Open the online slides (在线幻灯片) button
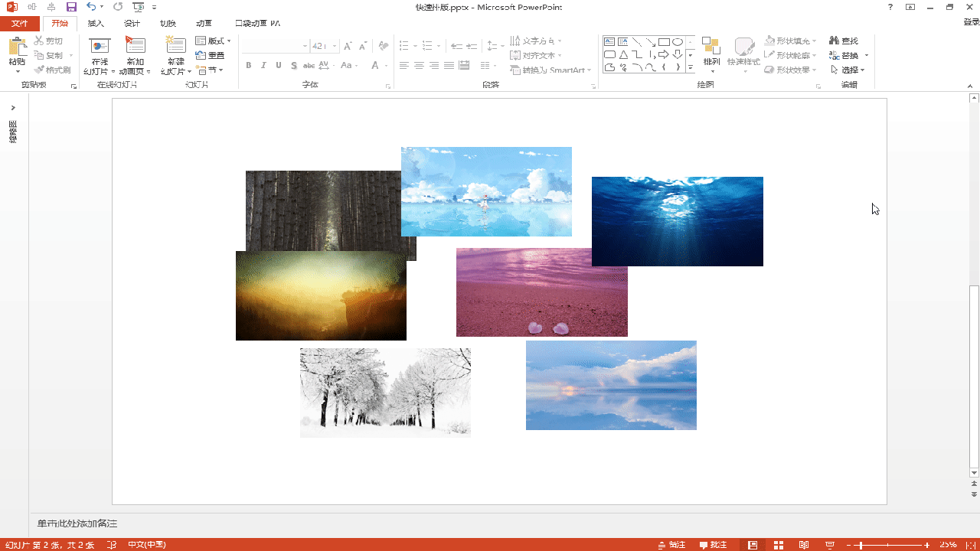 [x=100, y=56]
